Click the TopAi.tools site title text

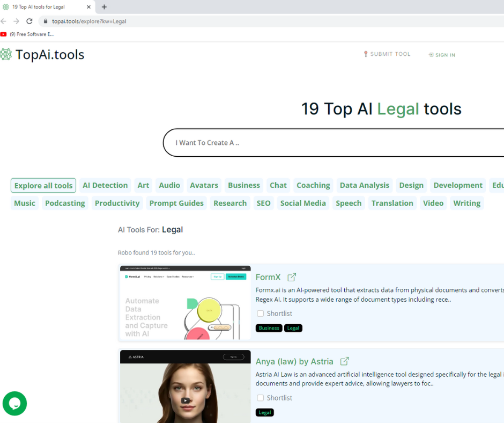pyautogui.click(x=50, y=54)
